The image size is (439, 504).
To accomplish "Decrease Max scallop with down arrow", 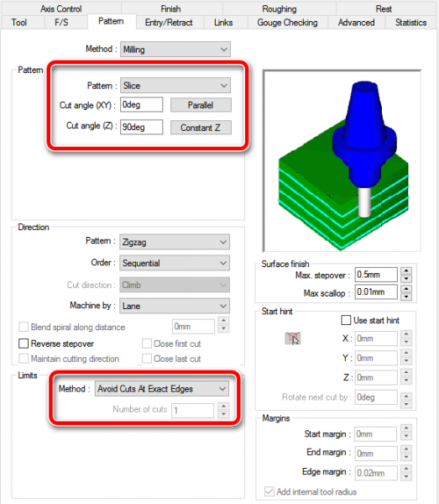I will point(406,296).
